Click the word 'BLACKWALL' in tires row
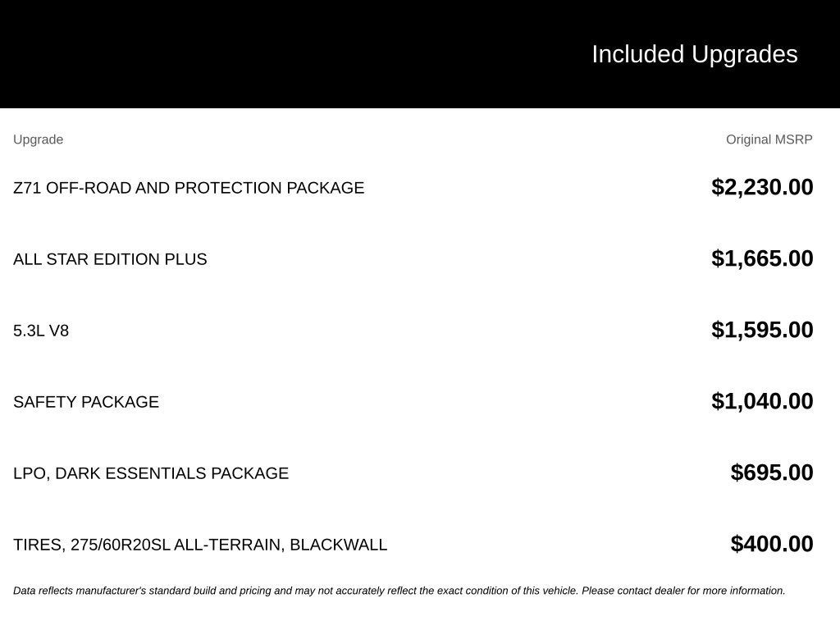The image size is (840, 630). (x=338, y=545)
